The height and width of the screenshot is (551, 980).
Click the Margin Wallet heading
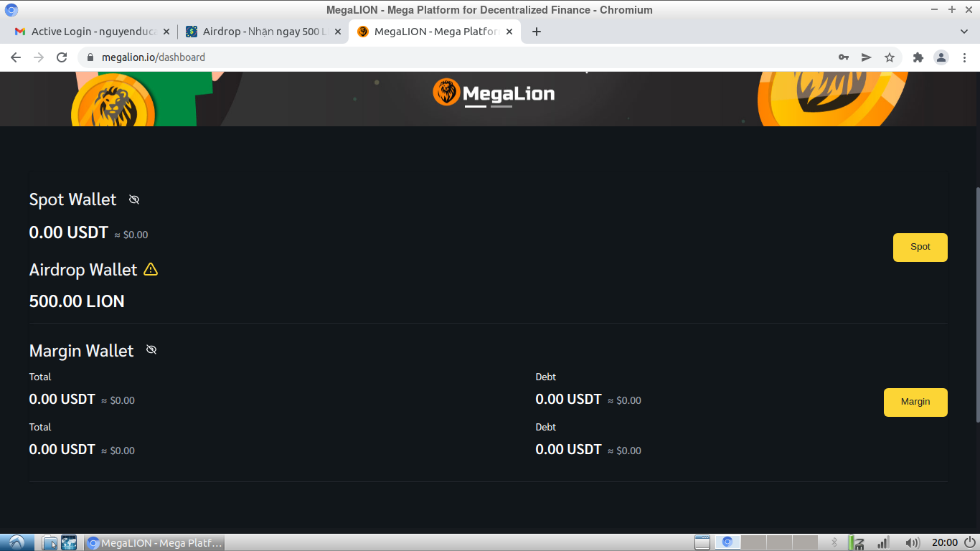point(82,351)
